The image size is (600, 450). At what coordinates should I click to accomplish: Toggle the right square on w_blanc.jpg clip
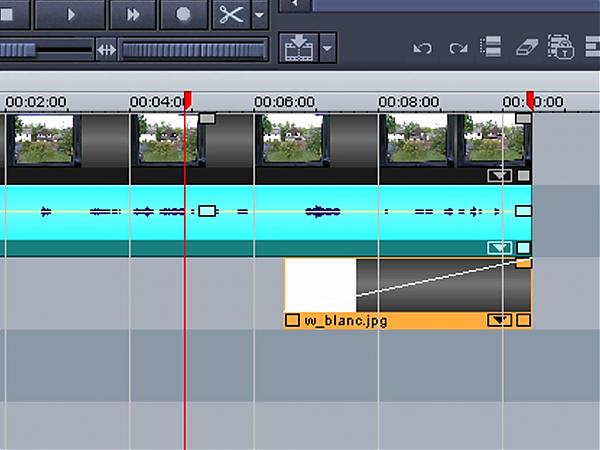point(523,320)
